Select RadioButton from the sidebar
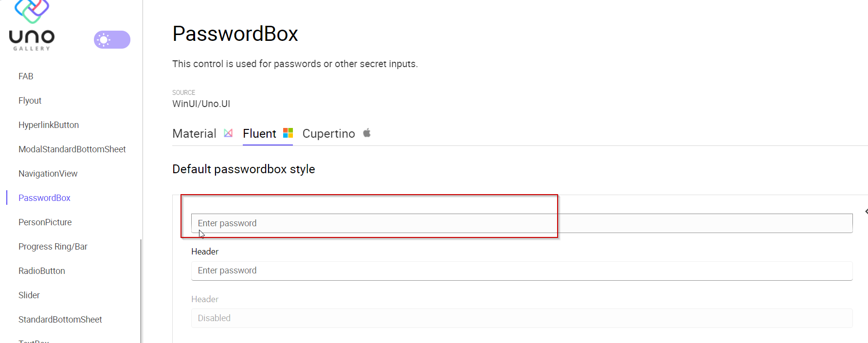This screenshot has height=343, width=868. click(x=41, y=271)
